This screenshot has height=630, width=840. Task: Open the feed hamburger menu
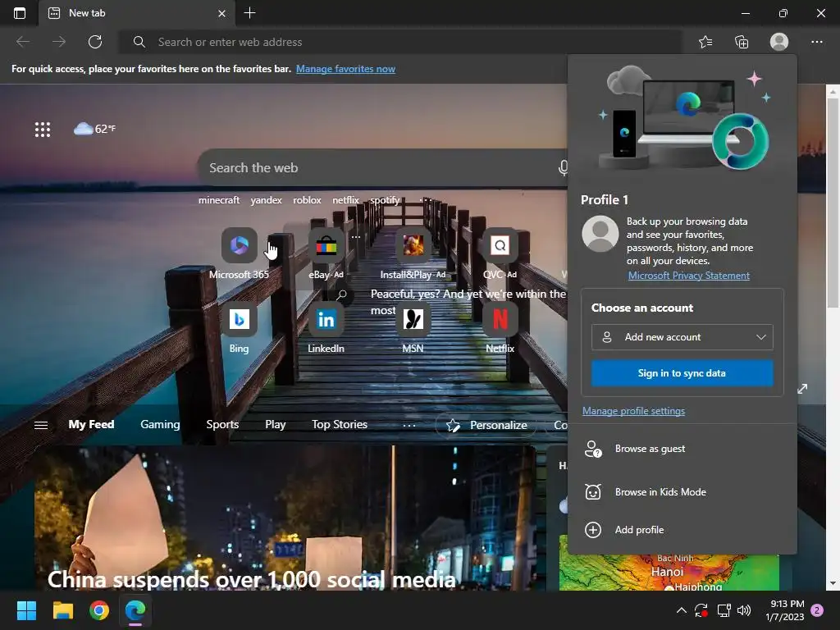tap(41, 425)
